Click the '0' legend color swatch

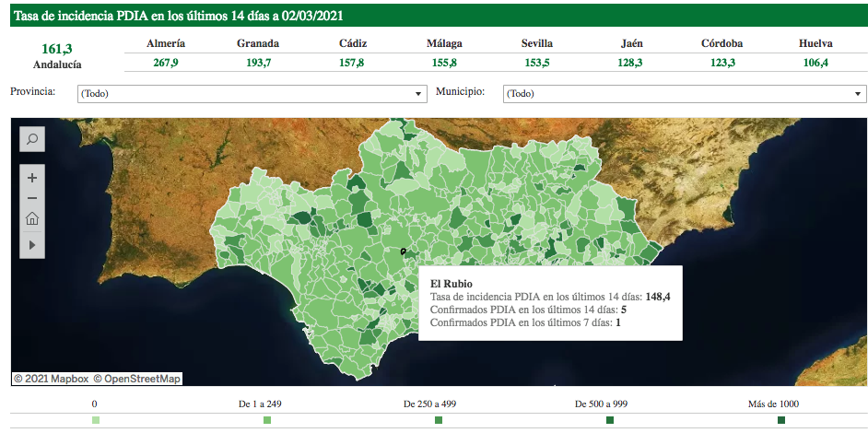pos(95,420)
